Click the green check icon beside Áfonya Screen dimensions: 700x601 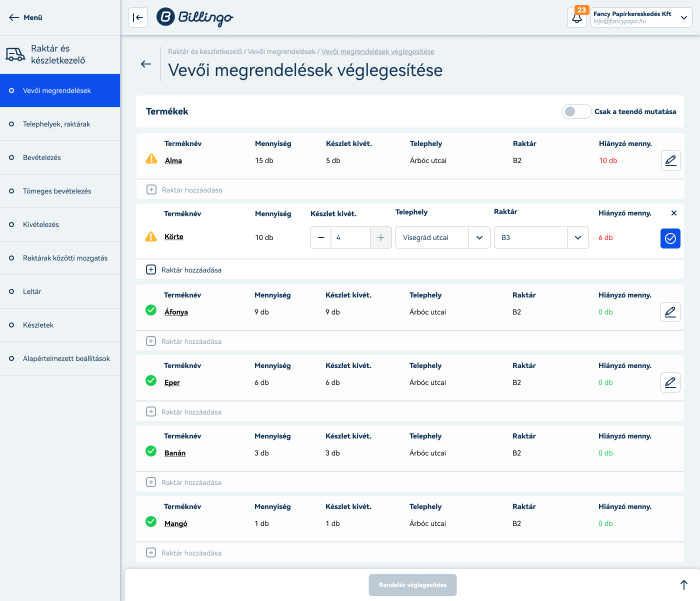[x=151, y=310]
